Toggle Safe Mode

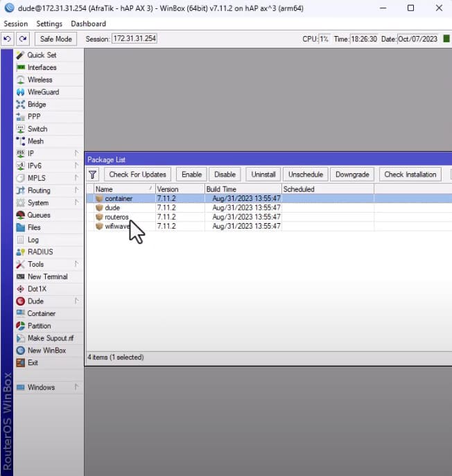(x=56, y=39)
